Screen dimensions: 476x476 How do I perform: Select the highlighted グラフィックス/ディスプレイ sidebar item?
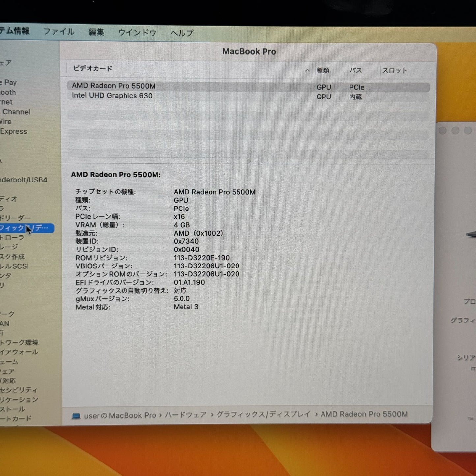click(27, 228)
